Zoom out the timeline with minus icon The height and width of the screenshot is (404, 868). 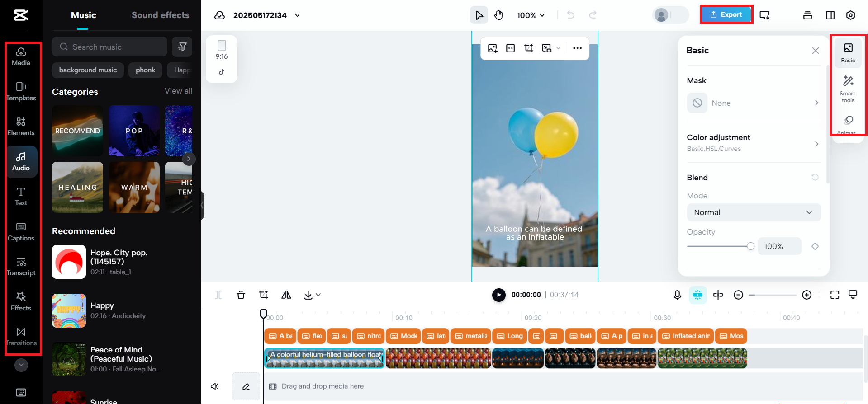point(738,295)
